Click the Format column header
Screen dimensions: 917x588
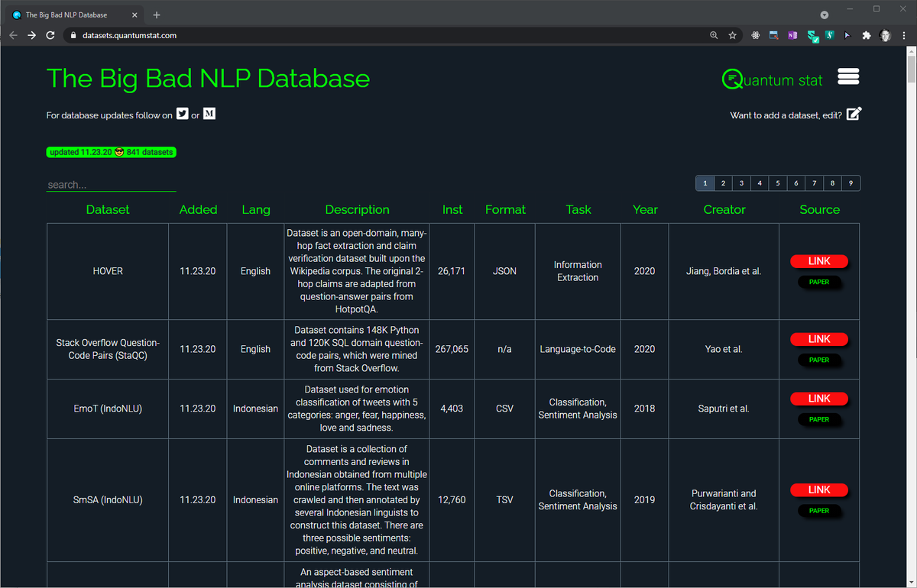coord(505,209)
